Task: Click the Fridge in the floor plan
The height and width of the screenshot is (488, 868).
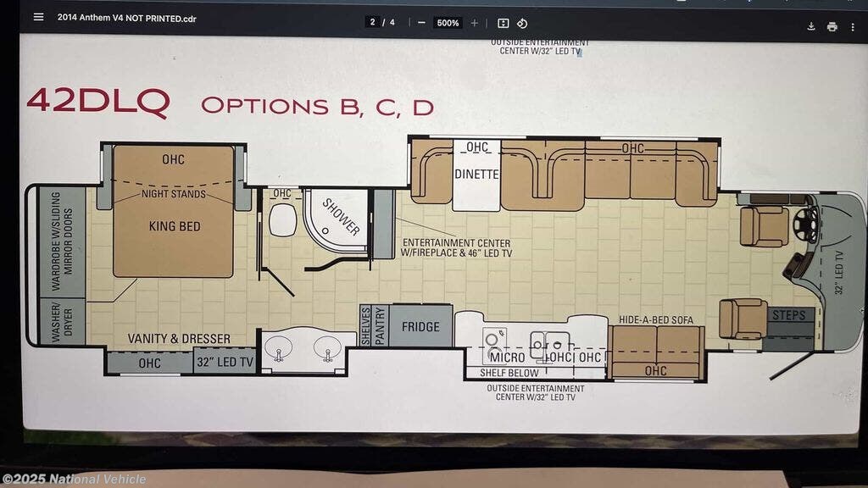Action: point(420,326)
